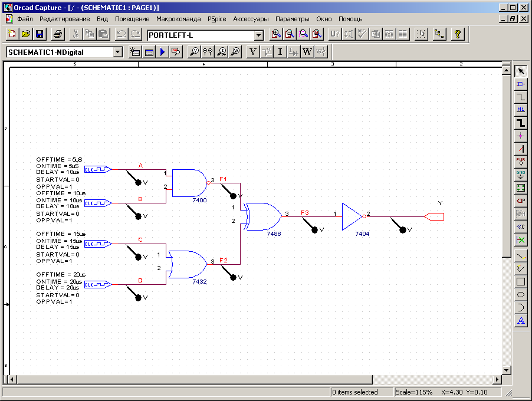
Task: Open the PSpice menu
Action: pyautogui.click(x=217, y=19)
